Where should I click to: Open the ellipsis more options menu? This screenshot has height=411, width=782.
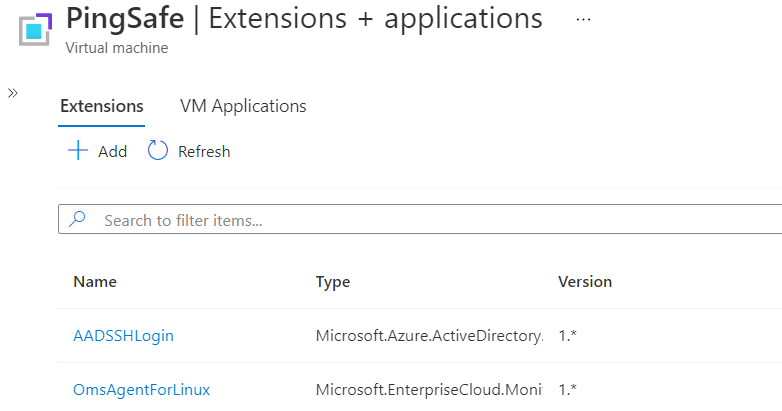point(584,20)
